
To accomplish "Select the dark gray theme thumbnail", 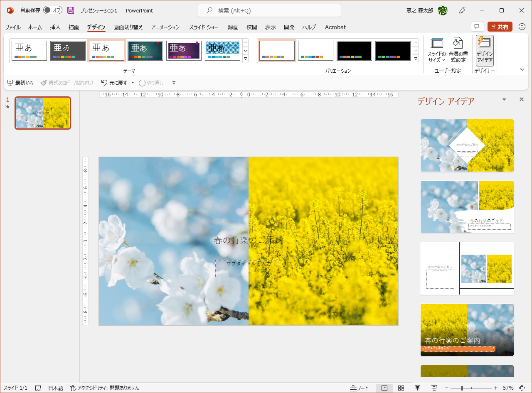I will 68,51.
